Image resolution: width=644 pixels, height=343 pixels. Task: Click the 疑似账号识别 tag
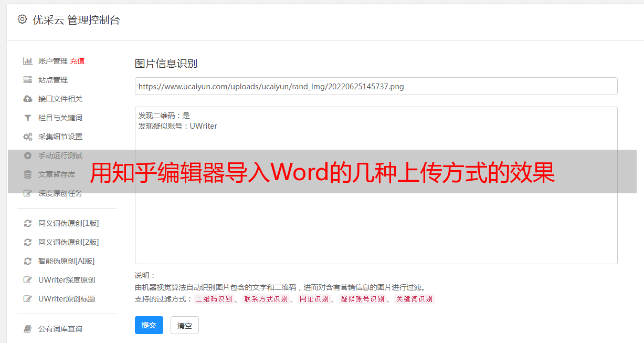point(362,299)
